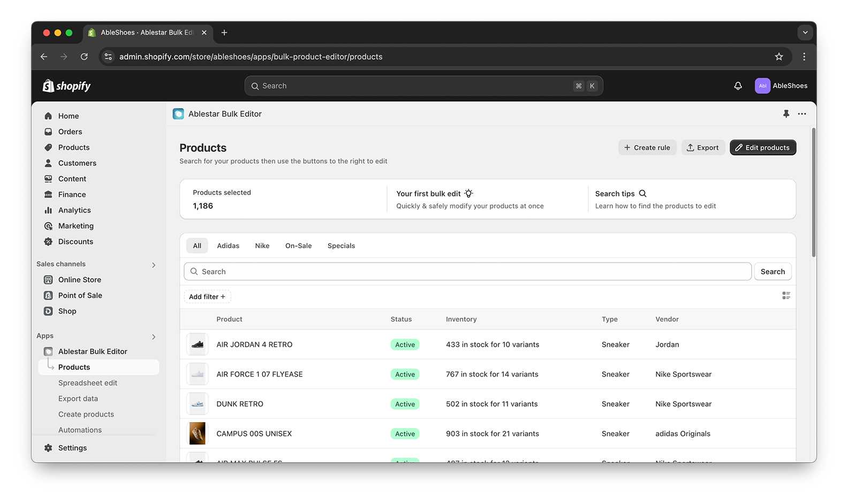Open browser tab list dropdown
The image size is (848, 504).
click(805, 33)
